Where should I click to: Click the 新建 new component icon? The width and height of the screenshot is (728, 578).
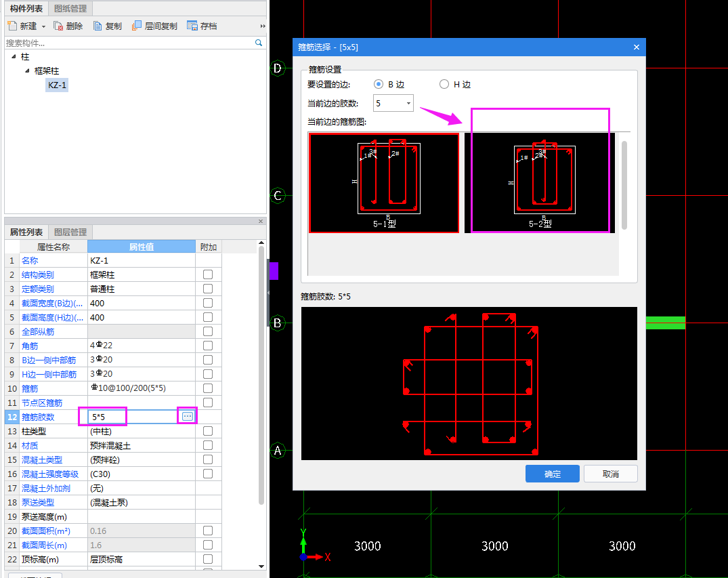click(x=12, y=26)
